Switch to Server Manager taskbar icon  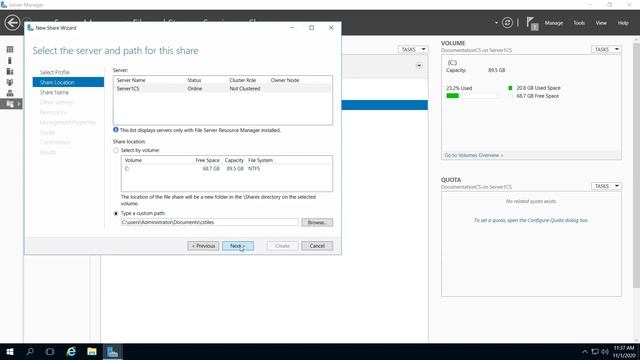tap(112, 351)
